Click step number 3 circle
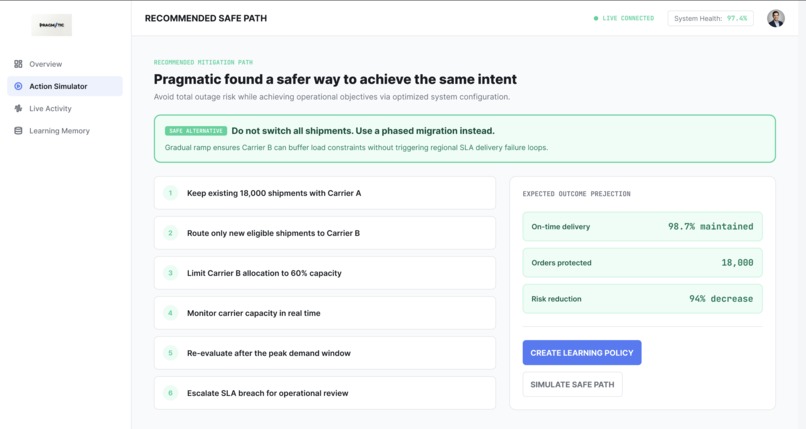806x429 pixels. click(171, 273)
